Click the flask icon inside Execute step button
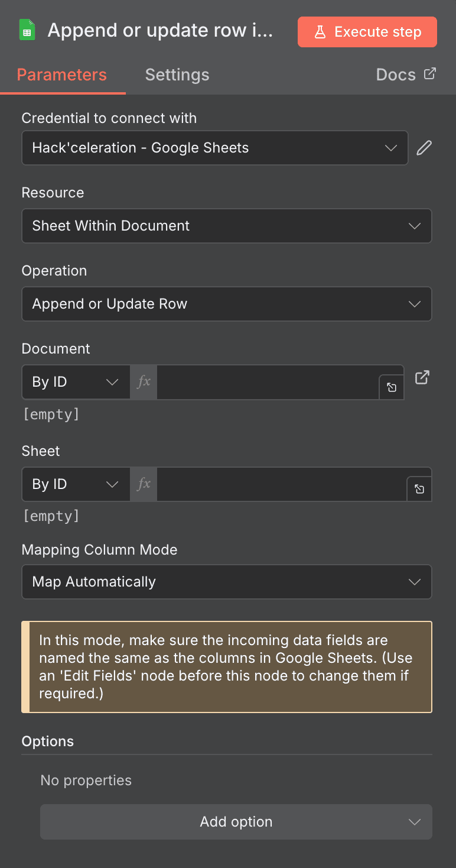This screenshot has width=456, height=868. (320, 32)
